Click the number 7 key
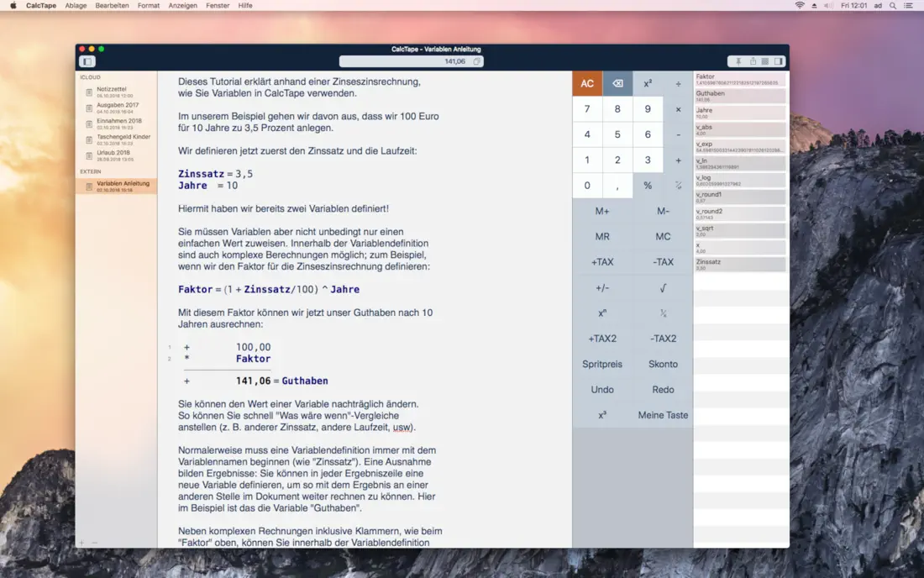This screenshot has height=578, width=924. (587, 109)
